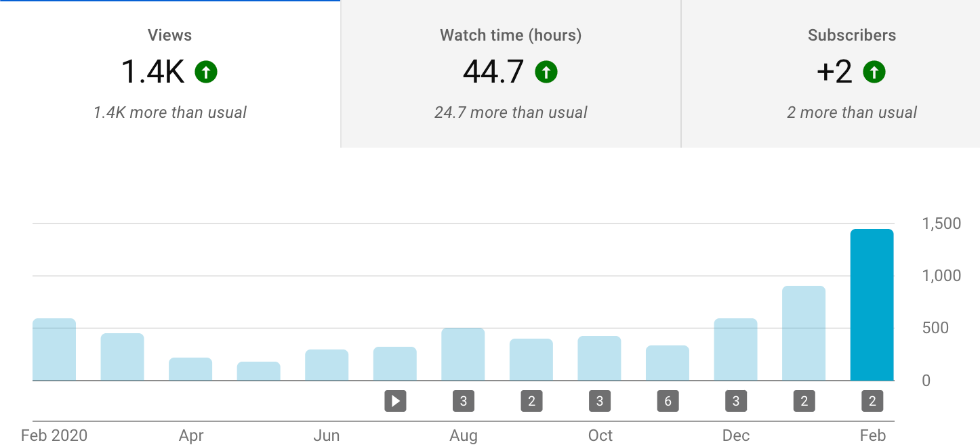The image size is (980, 447).
Task: Click the '2 more than usual' text
Action: tap(852, 112)
